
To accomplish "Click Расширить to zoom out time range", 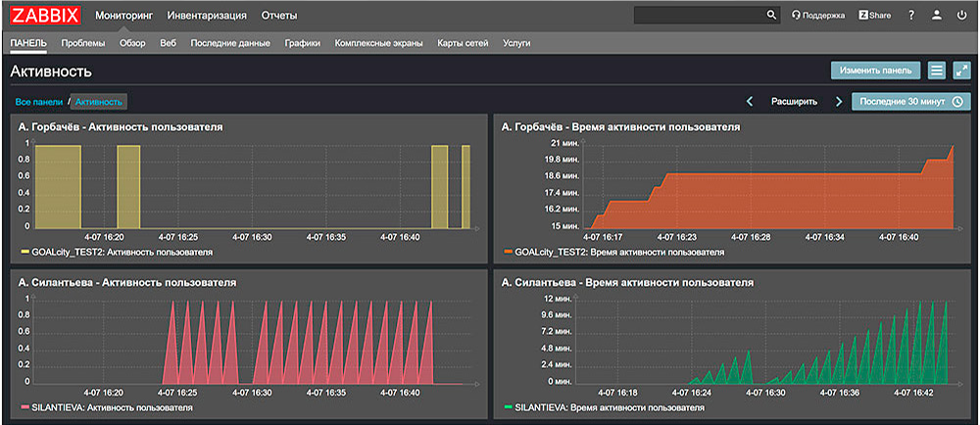I will (x=794, y=101).
